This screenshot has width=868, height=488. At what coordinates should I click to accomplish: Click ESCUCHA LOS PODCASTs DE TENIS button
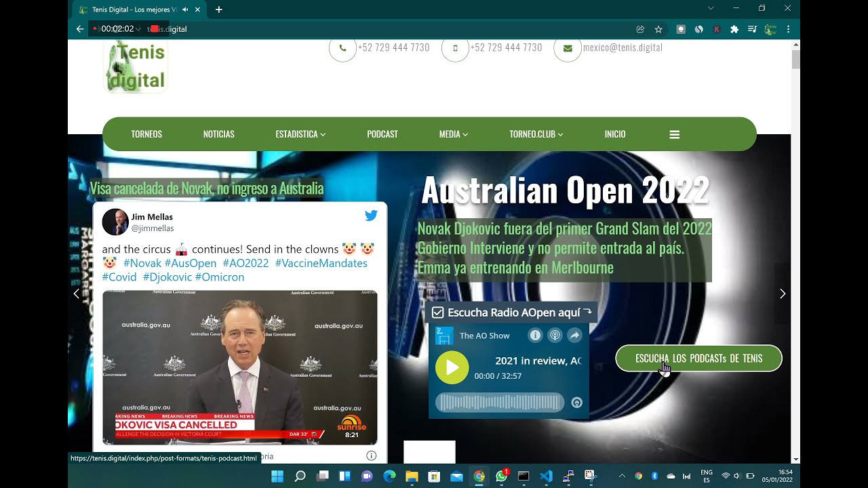click(698, 358)
